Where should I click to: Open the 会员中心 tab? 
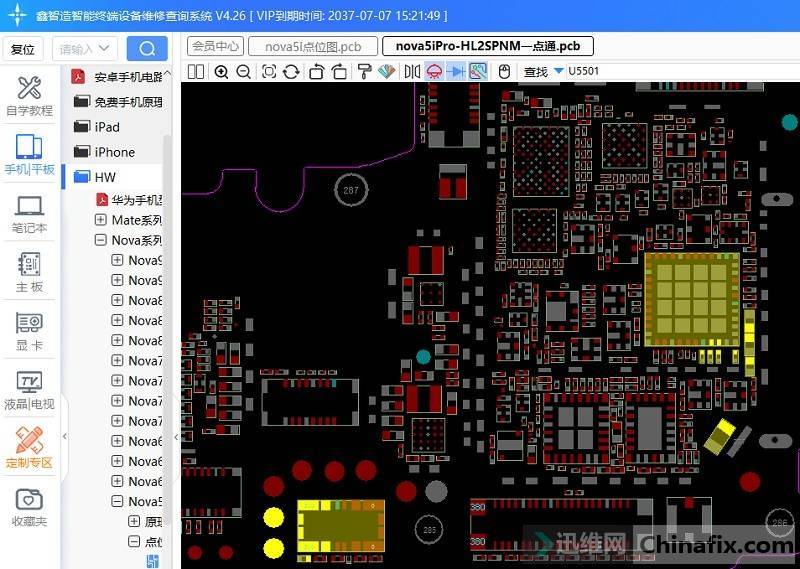215,46
